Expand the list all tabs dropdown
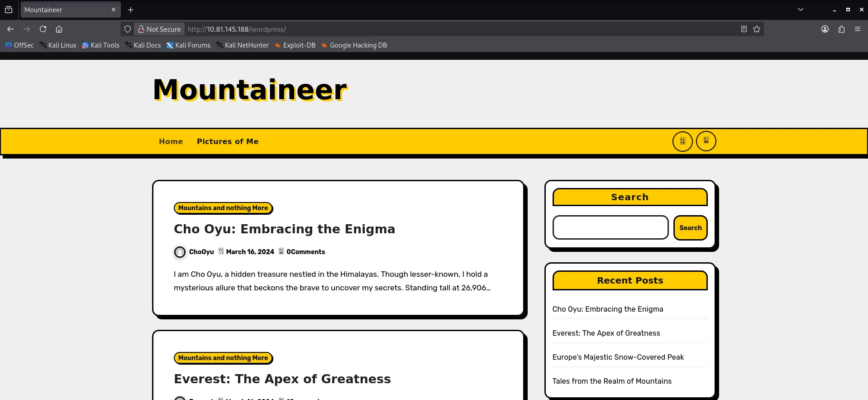This screenshot has width=868, height=400. [801, 10]
